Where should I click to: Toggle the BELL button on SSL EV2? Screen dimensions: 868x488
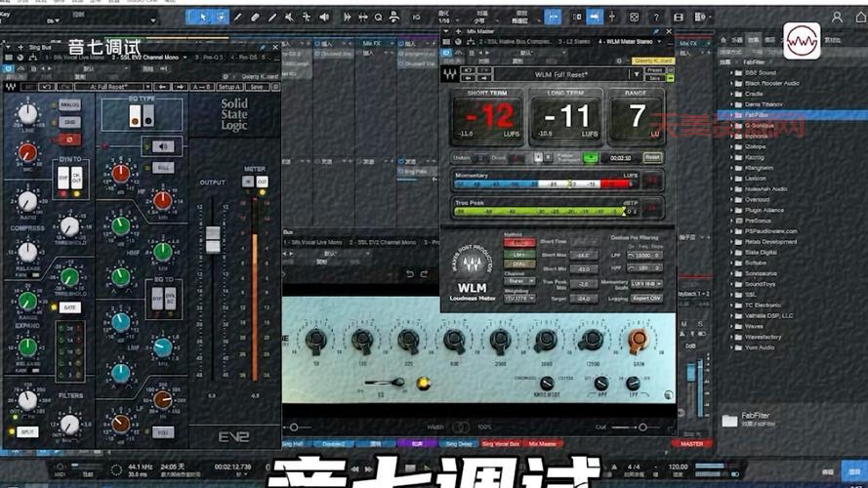(x=163, y=167)
